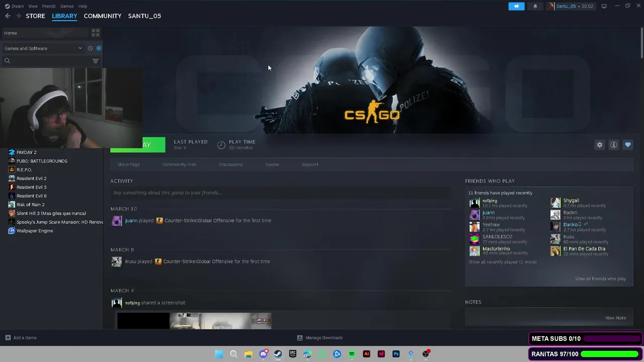Select Resident Evil 2 in the library
644x362 pixels.
[x=31, y=178]
